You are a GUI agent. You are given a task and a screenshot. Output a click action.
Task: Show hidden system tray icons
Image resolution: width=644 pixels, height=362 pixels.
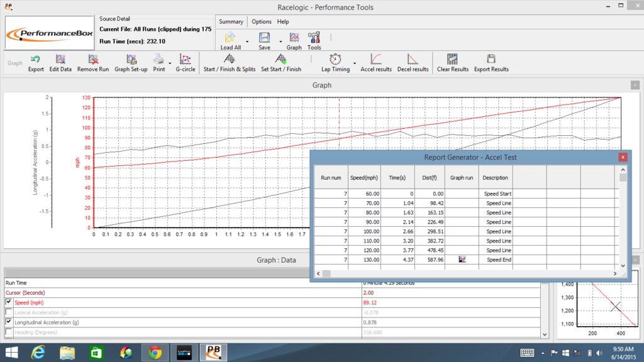pos(543,353)
